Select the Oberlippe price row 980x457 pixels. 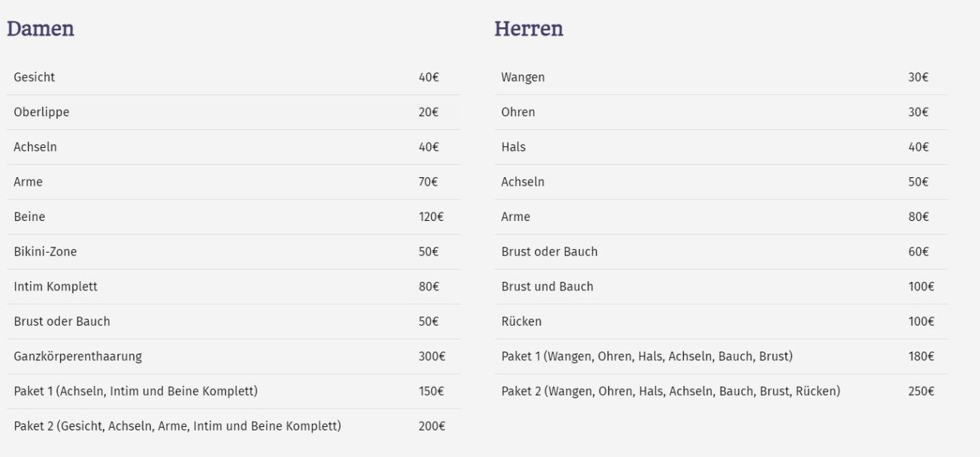tap(234, 113)
